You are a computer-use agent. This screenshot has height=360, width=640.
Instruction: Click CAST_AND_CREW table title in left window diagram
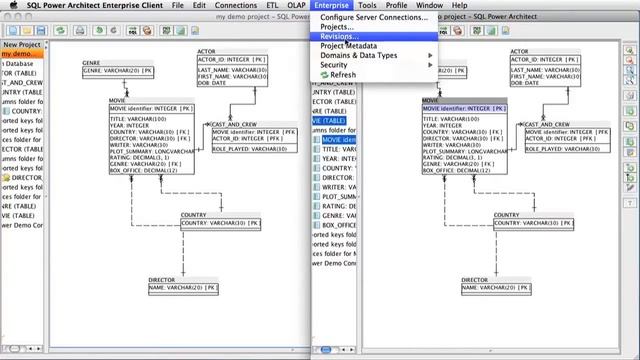(x=234, y=124)
